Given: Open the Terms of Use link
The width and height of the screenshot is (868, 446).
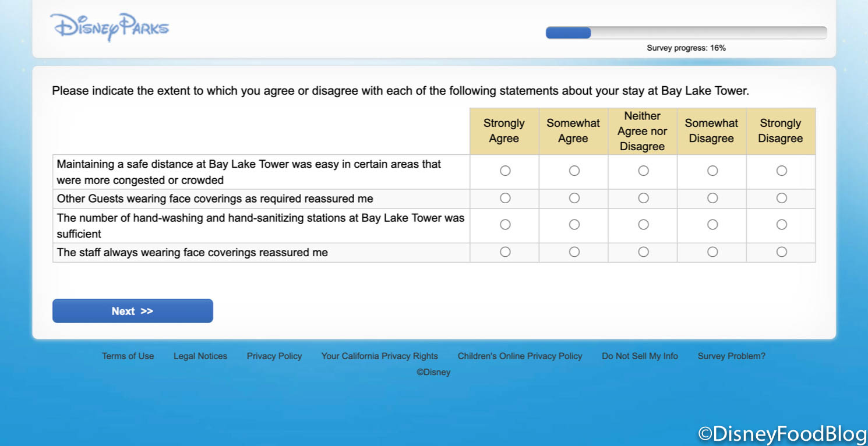Looking at the screenshot, I should pyautogui.click(x=128, y=356).
